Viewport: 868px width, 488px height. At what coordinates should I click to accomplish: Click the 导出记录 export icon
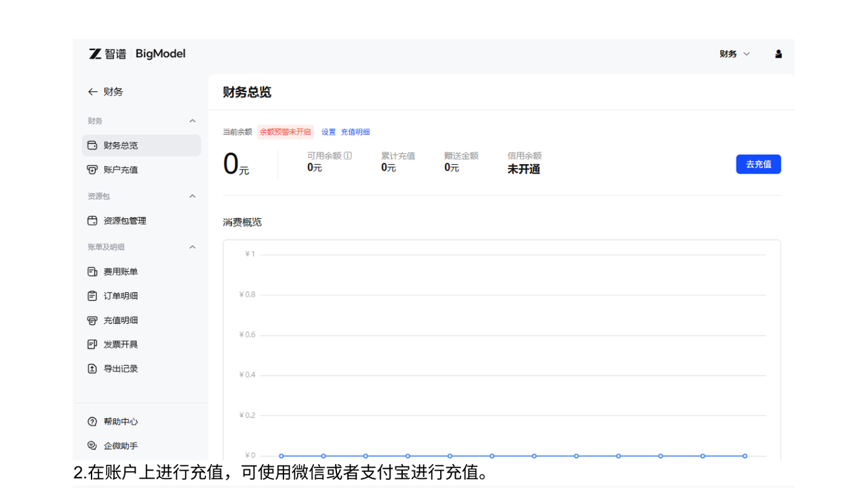pyautogui.click(x=92, y=368)
